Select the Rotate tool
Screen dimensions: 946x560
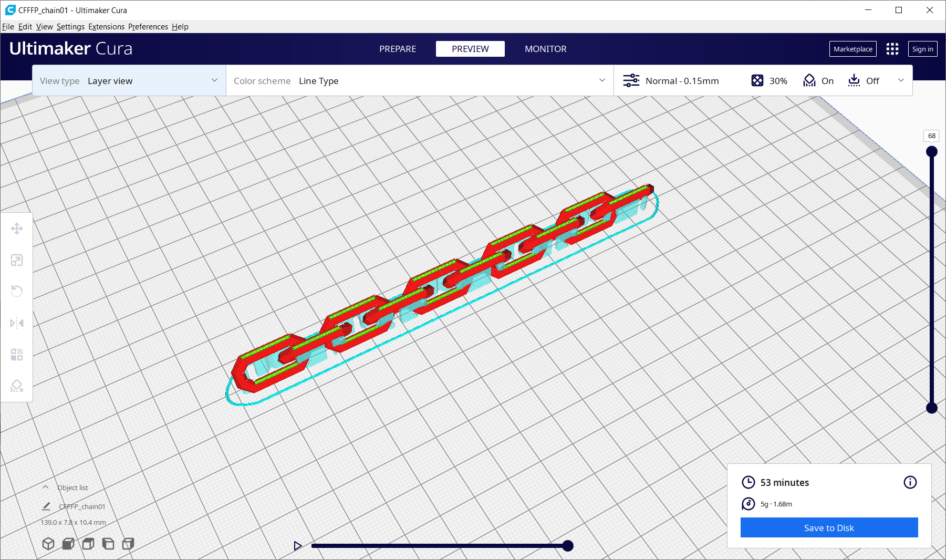click(16, 291)
